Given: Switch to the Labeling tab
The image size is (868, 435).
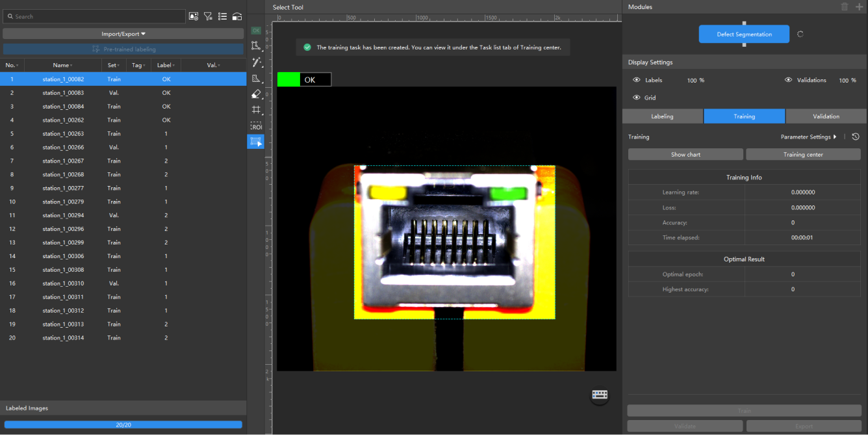Looking at the screenshot, I should tap(662, 116).
